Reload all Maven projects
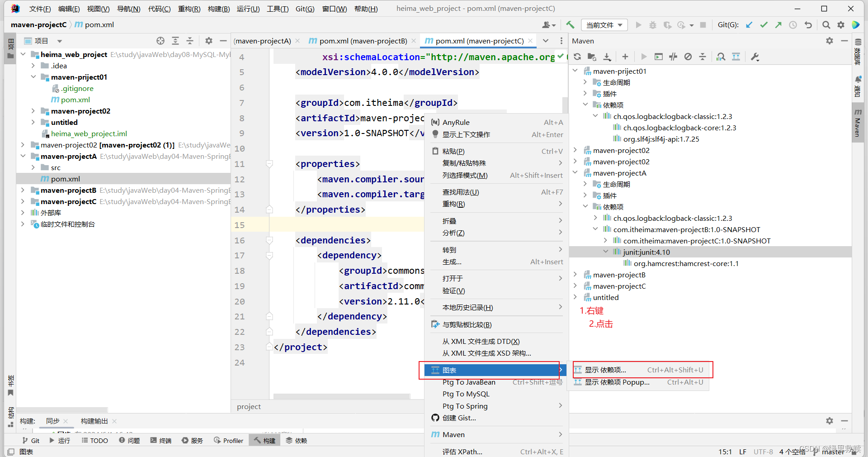868x457 pixels. (577, 57)
